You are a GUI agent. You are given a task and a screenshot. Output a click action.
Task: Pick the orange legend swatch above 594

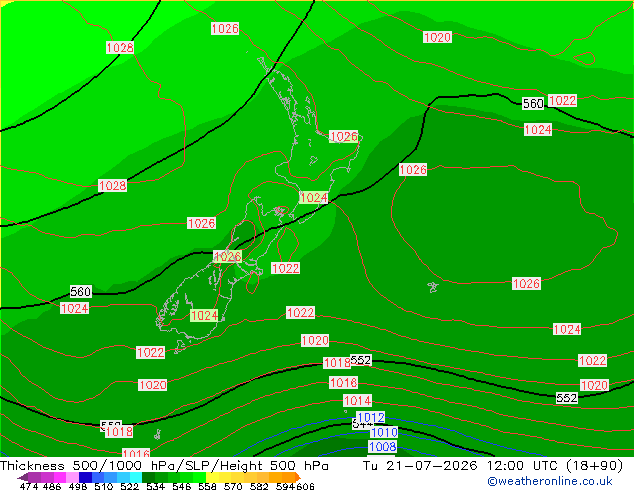288,477
